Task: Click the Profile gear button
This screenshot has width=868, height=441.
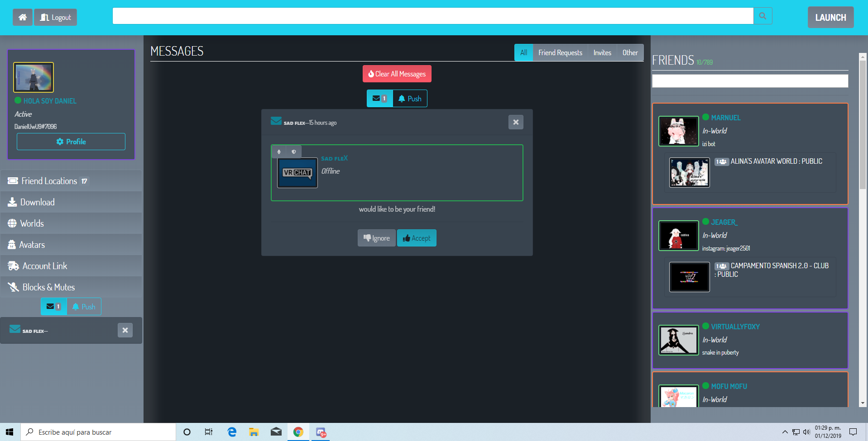Action: point(71,142)
